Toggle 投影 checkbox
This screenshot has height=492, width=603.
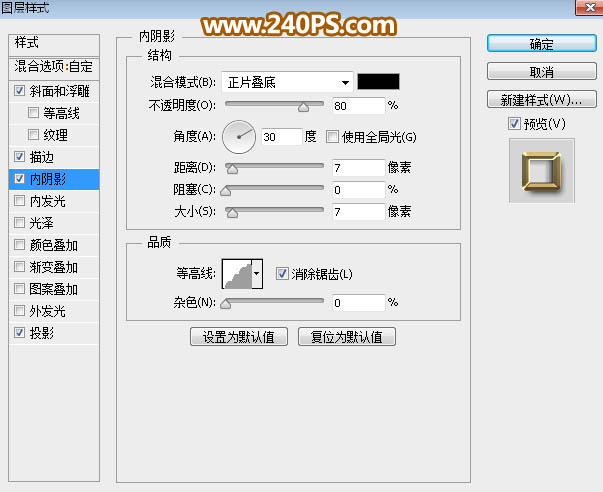pyautogui.click(x=19, y=332)
